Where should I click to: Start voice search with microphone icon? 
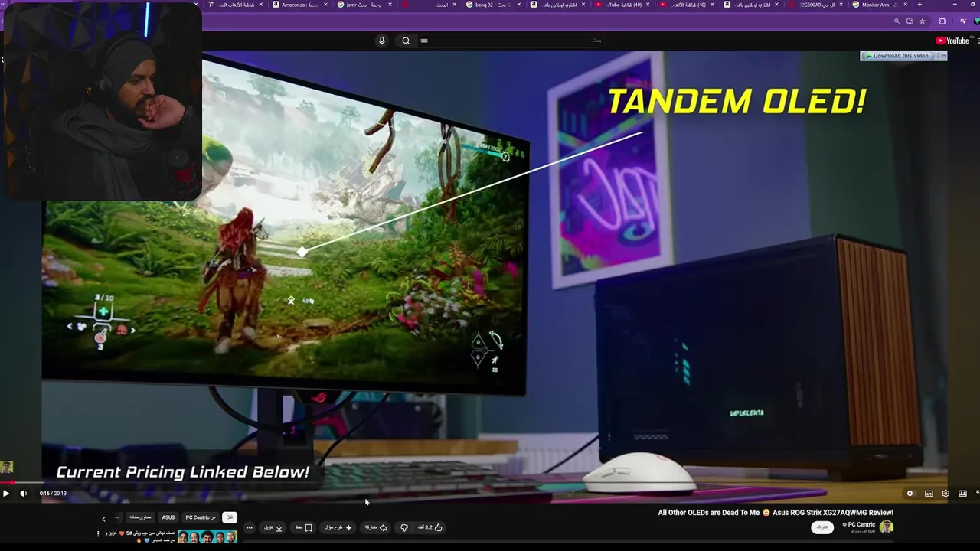(x=381, y=41)
